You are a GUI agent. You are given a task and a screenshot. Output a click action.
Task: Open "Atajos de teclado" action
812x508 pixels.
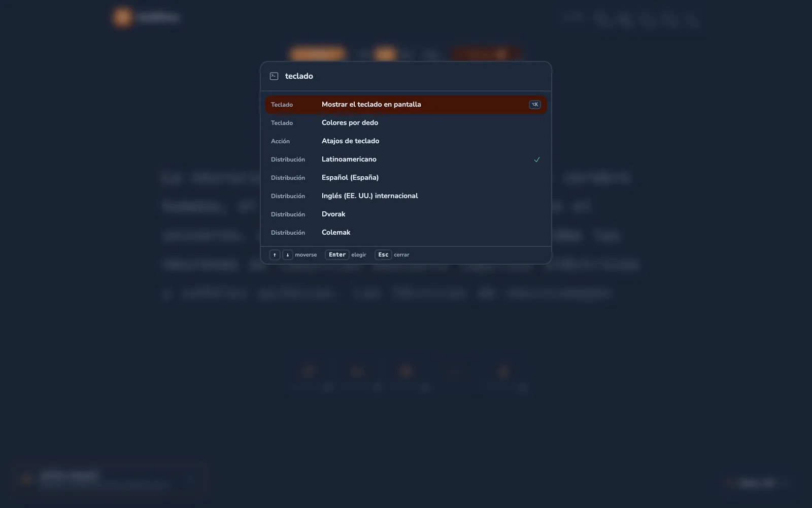point(406,141)
